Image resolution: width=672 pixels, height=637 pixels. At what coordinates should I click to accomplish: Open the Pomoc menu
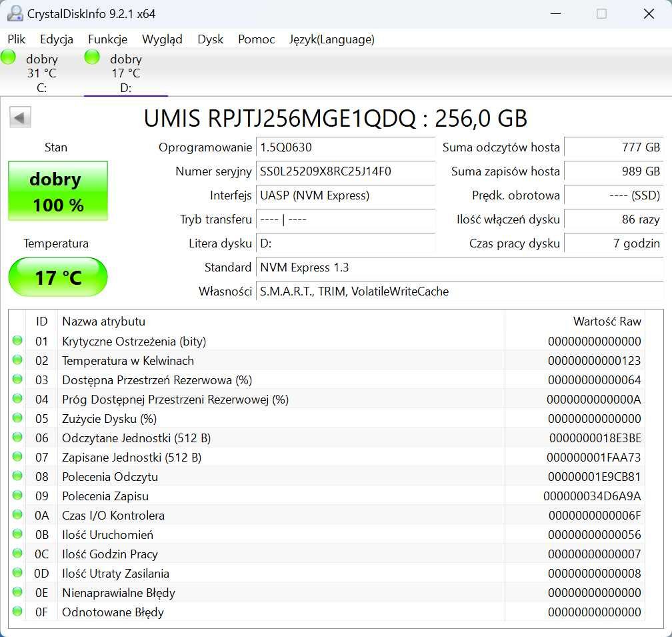click(x=256, y=39)
